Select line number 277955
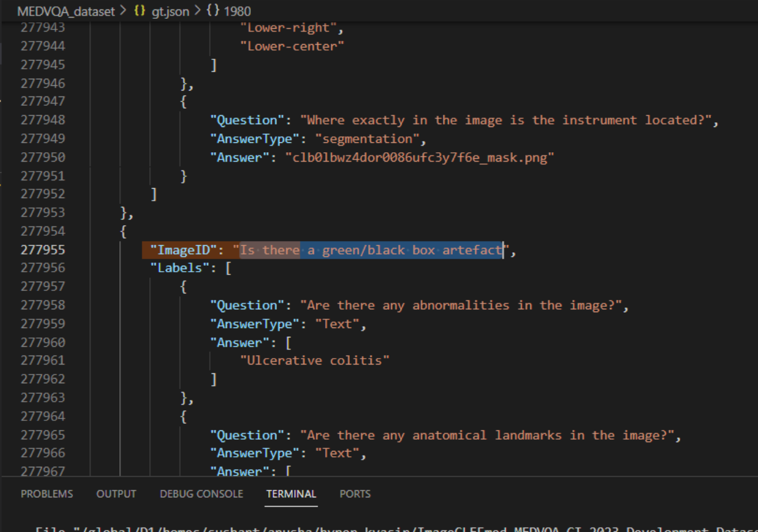The image size is (758, 532). 42,249
